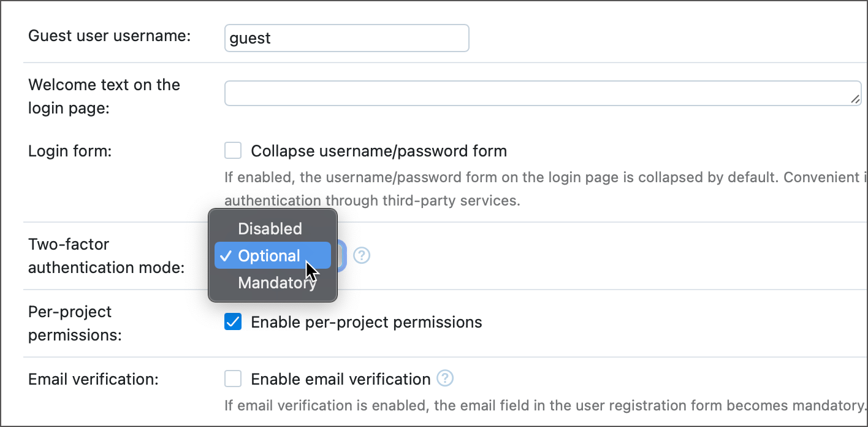Viewport: 868px width, 427px height.
Task: Click the "Email verification:" row label
Action: point(93,379)
